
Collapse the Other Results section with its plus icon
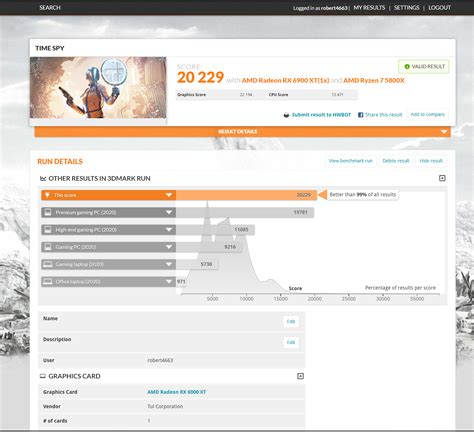click(442, 178)
